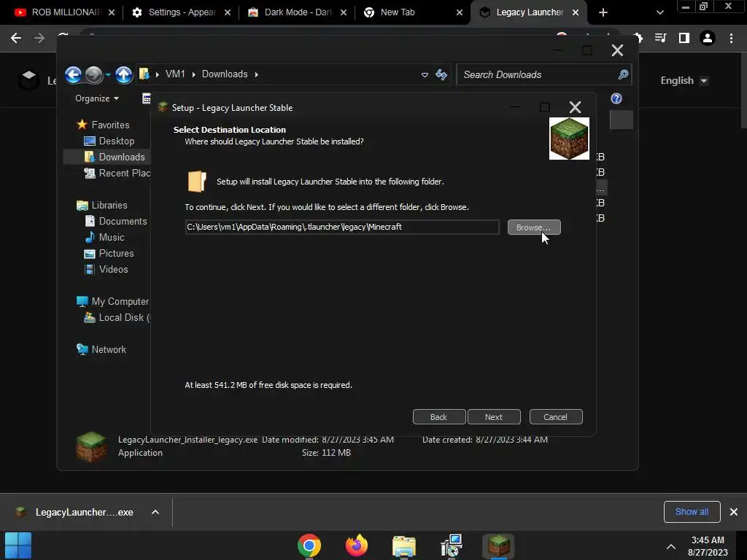Viewport: 747px width, 560px height.
Task: Expand download item options chevron
Action: point(155,513)
